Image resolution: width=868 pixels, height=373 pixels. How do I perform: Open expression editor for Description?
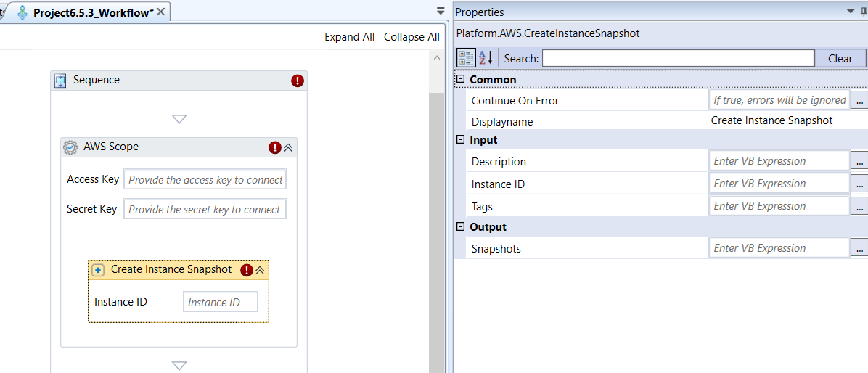pyautogui.click(x=859, y=162)
